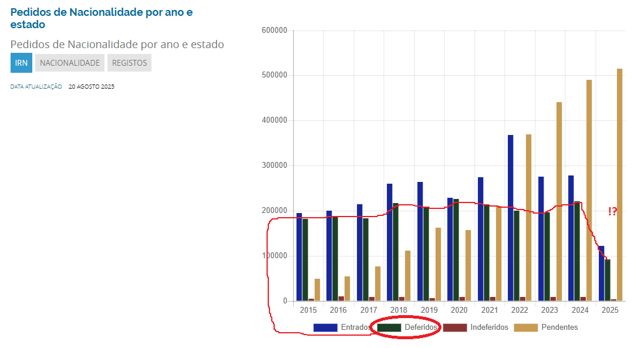Image resolution: width=644 pixels, height=348 pixels.
Task: Open the REGISTOS tag
Action: point(129,63)
